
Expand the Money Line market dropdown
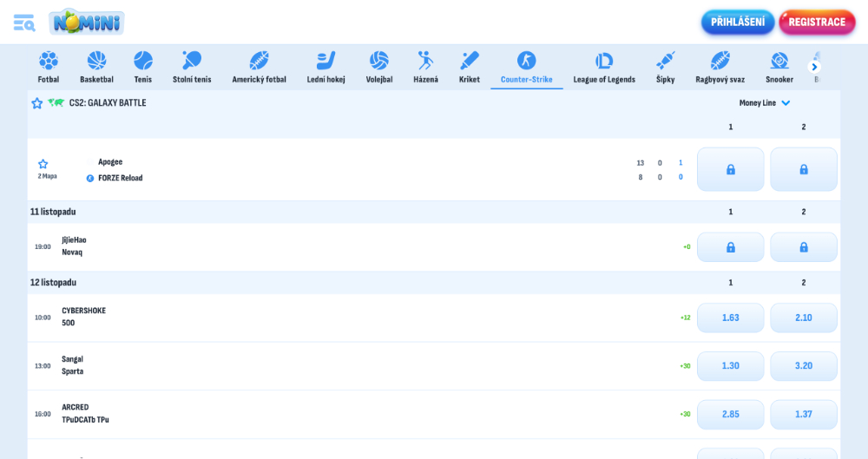point(765,103)
